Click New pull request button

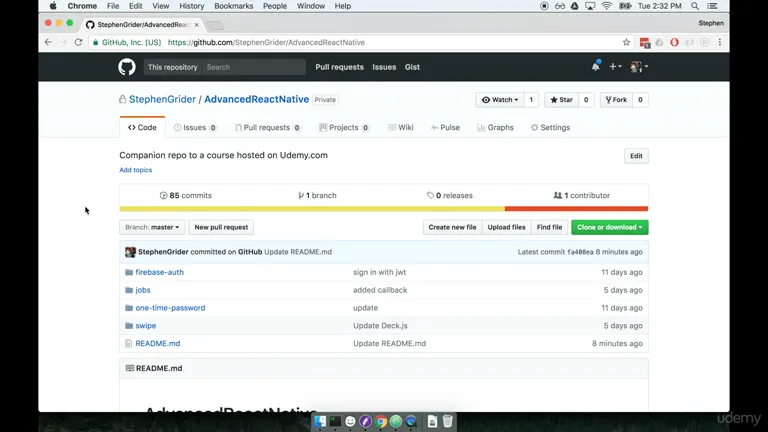221,227
